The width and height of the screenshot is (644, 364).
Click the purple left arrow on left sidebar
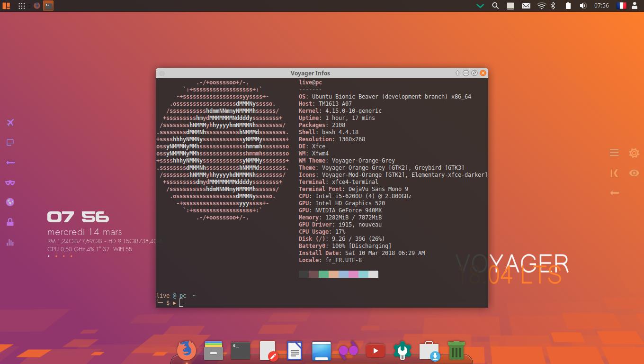10,163
